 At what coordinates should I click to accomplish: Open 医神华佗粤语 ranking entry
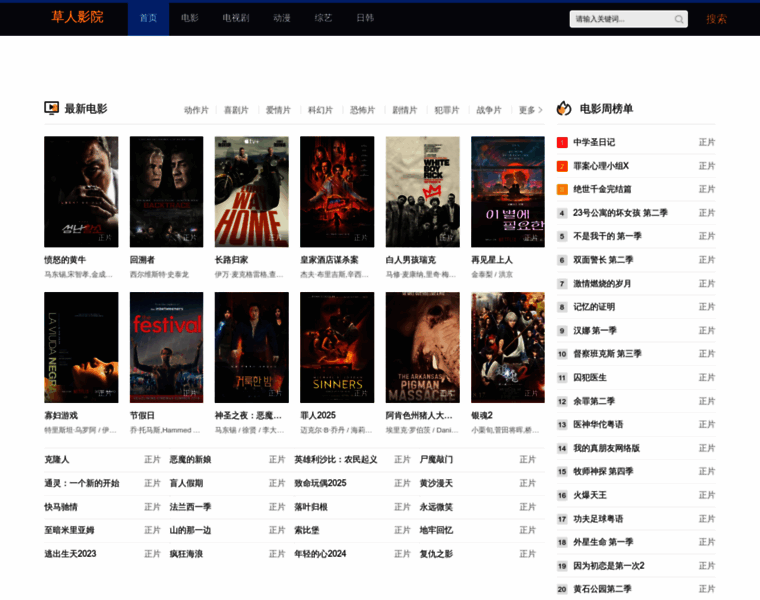click(598, 425)
